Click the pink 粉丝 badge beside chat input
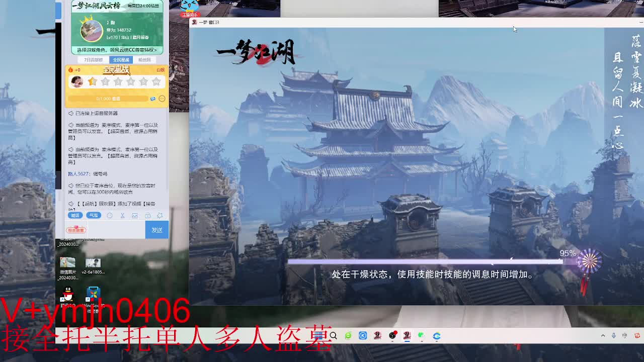Screen dimensions: 644x362 pyautogui.click(x=76, y=230)
